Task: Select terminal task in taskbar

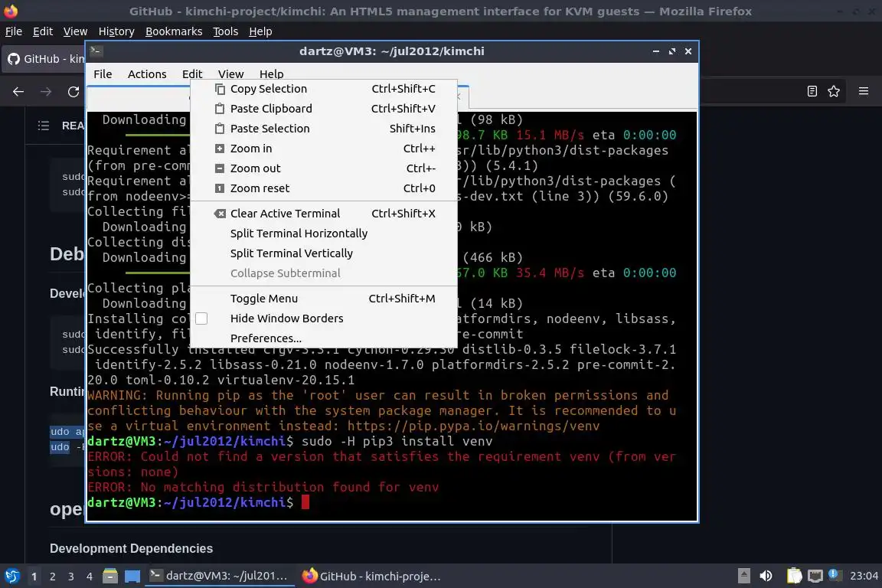Action: tap(220, 577)
